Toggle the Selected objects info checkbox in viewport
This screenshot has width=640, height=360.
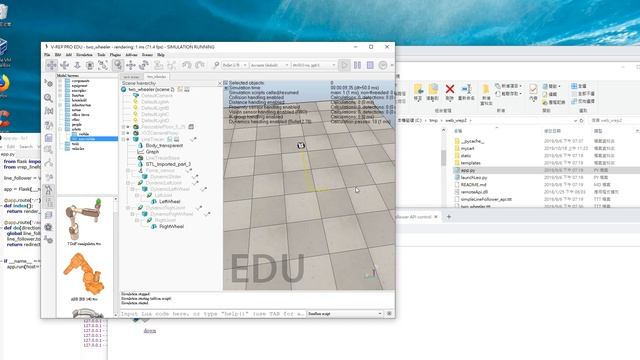pyautogui.click(x=225, y=83)
